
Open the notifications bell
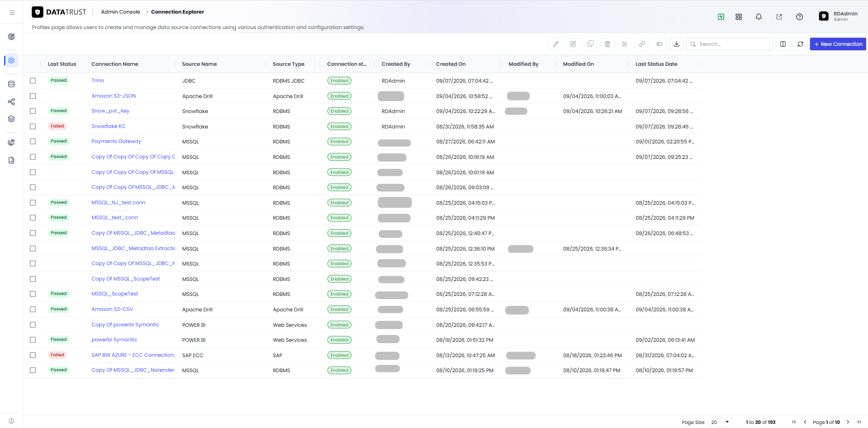(758, 17)
